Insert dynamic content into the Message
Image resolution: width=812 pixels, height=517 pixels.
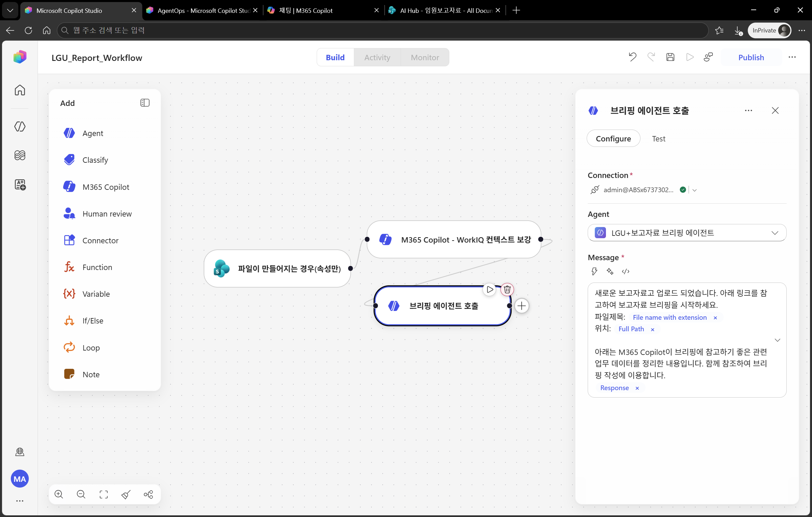[x=594, y=271]
